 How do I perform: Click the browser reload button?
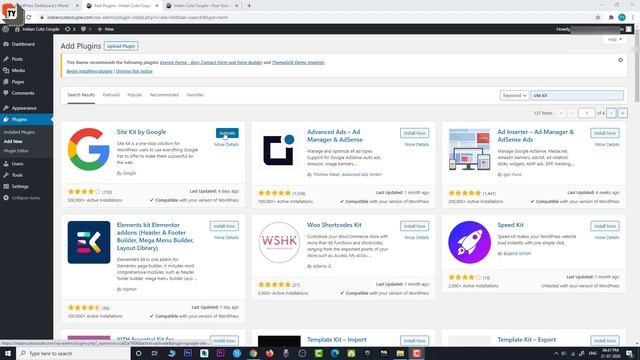(29, 18)
